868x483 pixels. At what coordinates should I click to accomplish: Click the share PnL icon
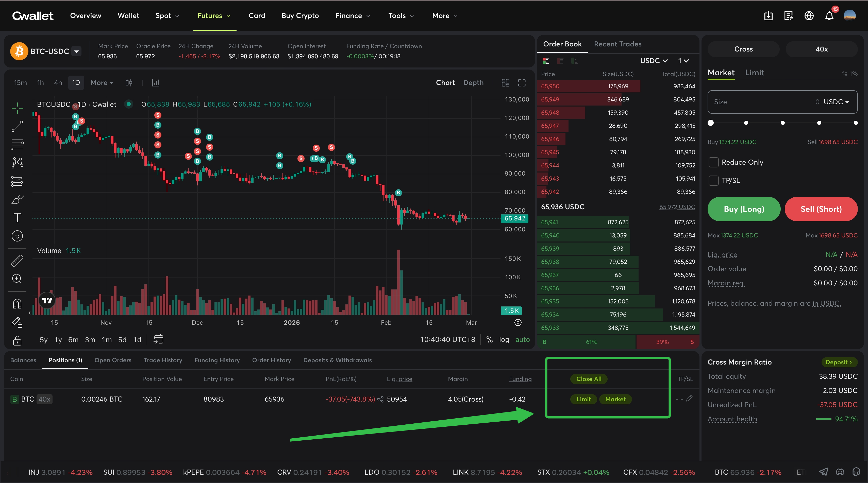tap(380, 399)
